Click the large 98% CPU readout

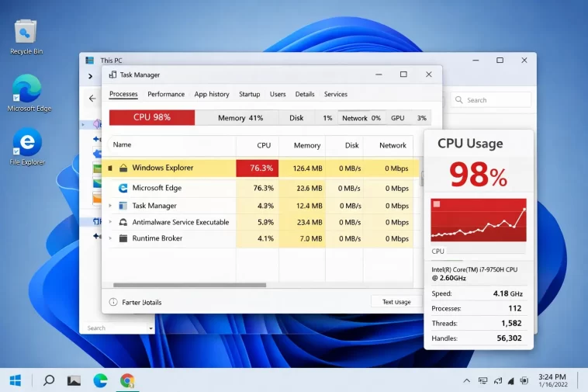(478, 175)
